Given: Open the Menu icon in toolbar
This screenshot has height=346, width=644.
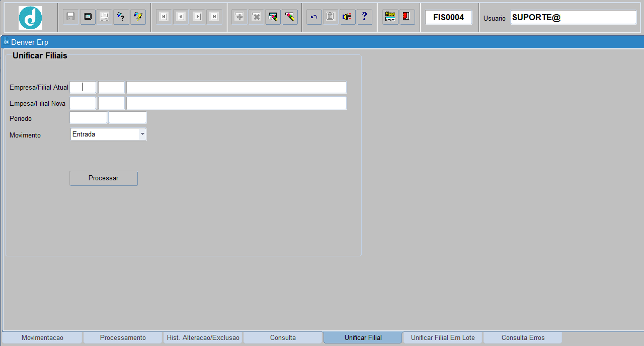Looking at the screenshot, I should (x=390, y=17).
